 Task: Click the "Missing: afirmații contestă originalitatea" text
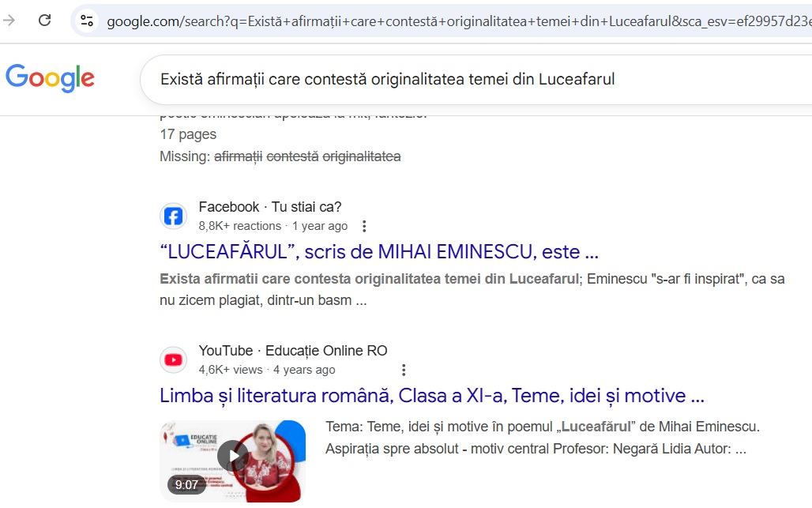(280, 156)
